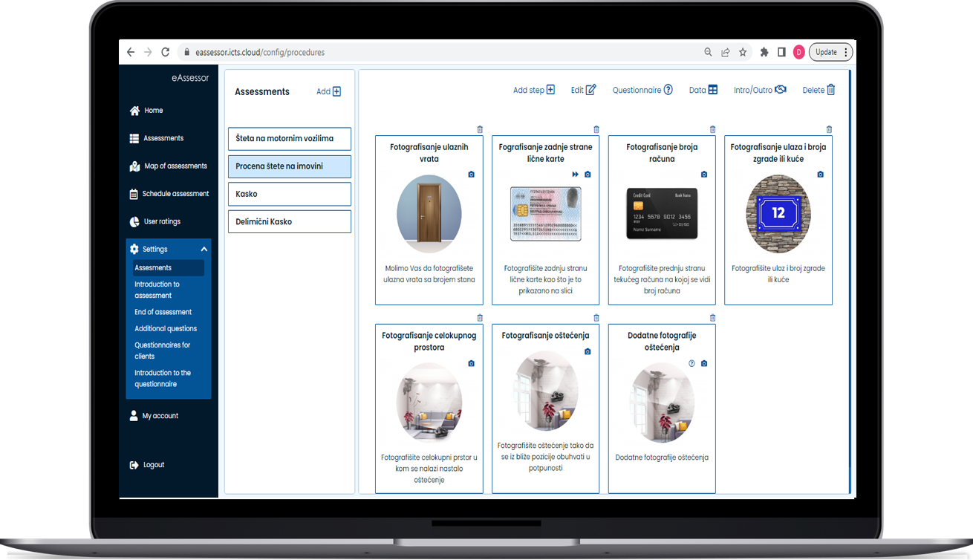This screenshot has width=973, height=560.
Task: Click skip-forward icon on lične karte card
Action: [575, 175]
